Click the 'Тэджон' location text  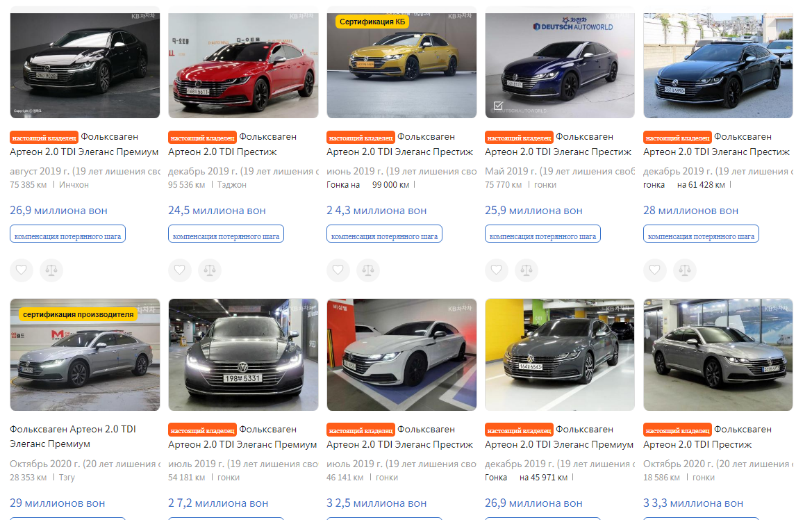pyautogui.click(x=232, y=184)
